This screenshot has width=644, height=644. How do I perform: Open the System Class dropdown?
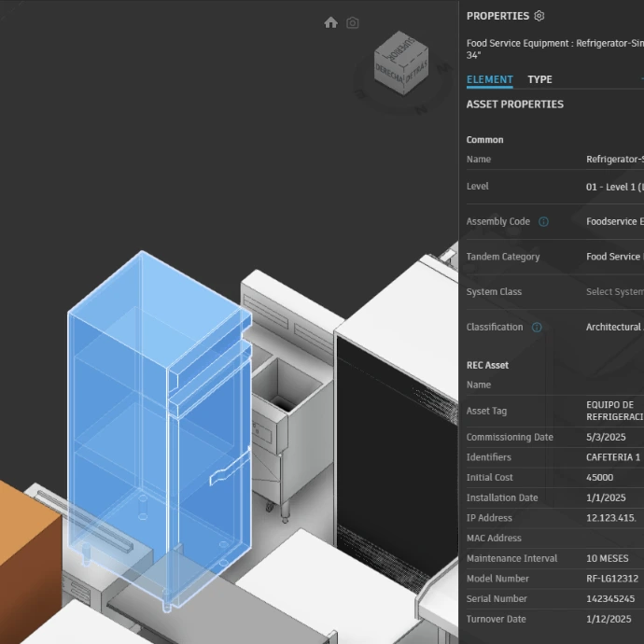click(x=614, y=292)
